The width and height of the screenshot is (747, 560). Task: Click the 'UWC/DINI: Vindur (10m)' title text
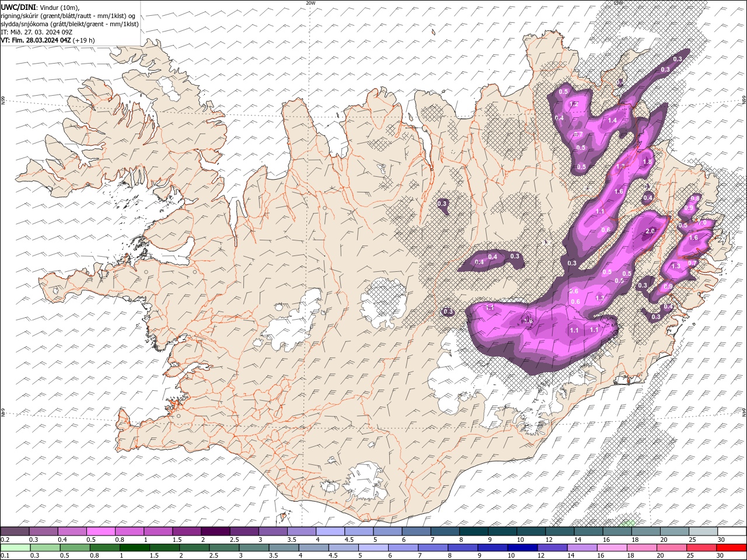(x=41, y=7)
